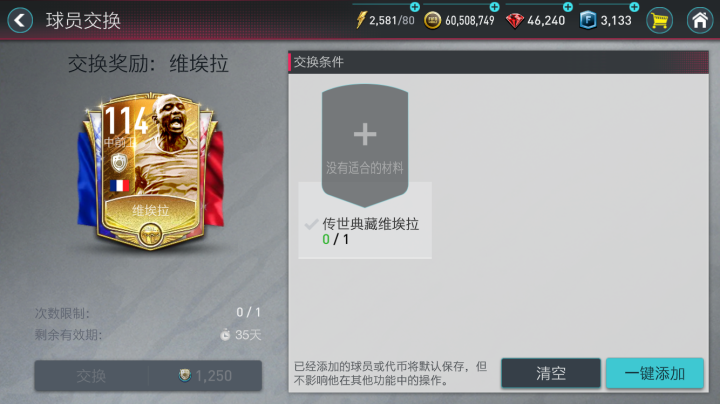720x404 pixels.
Task: Tap the gold coin currency icon
Action: coord(432,21)
